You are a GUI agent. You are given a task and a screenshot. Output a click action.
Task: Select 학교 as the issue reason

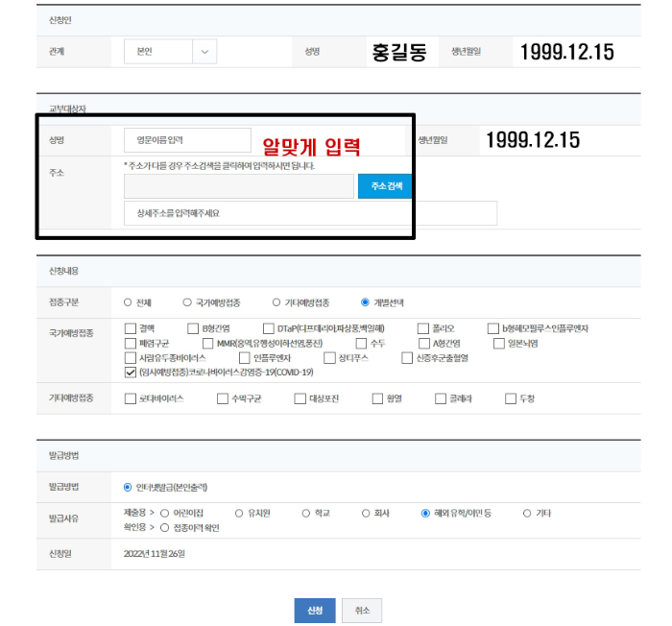click(x=306, y=514)
